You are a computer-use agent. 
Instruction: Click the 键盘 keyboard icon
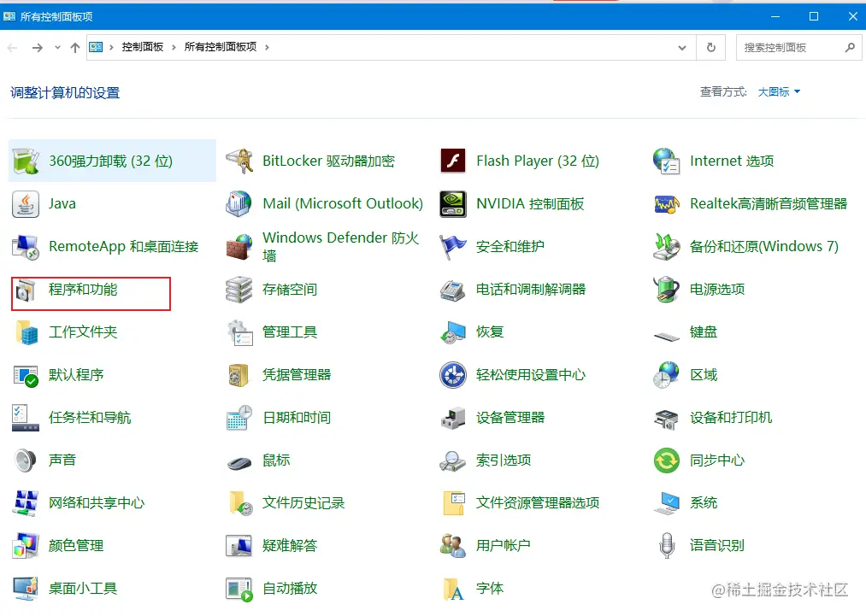(x=667, y=335)
